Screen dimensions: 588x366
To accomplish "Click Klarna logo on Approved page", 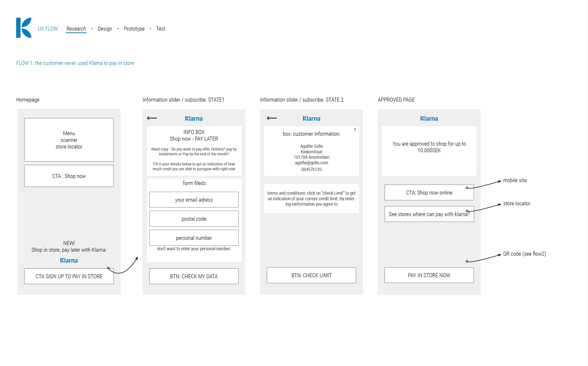I will pyautogui.click(x=429, y=119).
